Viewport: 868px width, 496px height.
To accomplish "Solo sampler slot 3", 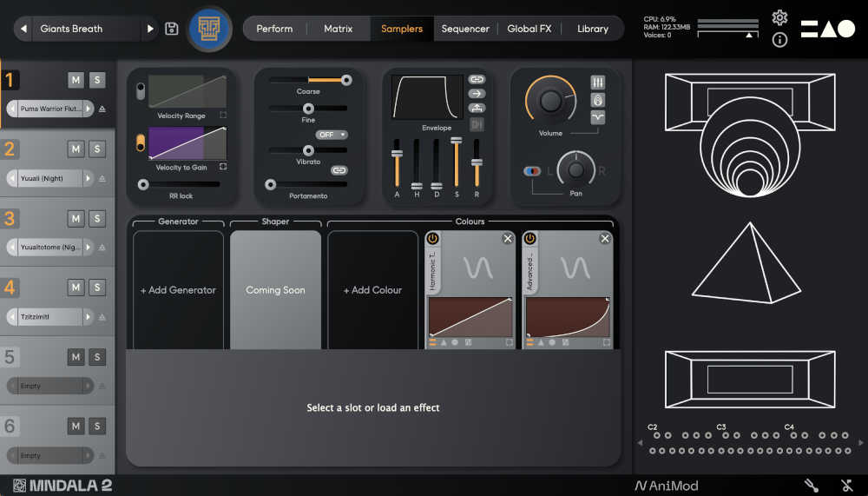I will [97, 218].
